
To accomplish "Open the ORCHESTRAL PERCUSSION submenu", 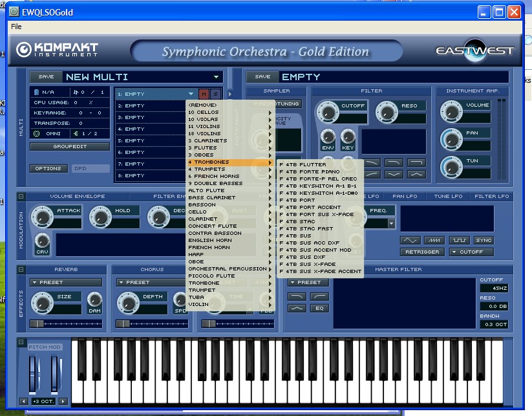I will click(x=230, y=268).
